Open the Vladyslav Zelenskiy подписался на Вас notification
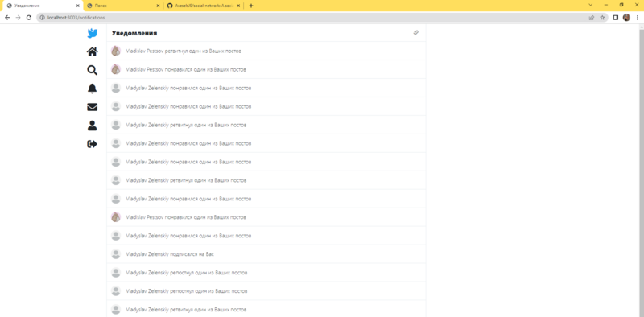 click(x=266, y=254)
